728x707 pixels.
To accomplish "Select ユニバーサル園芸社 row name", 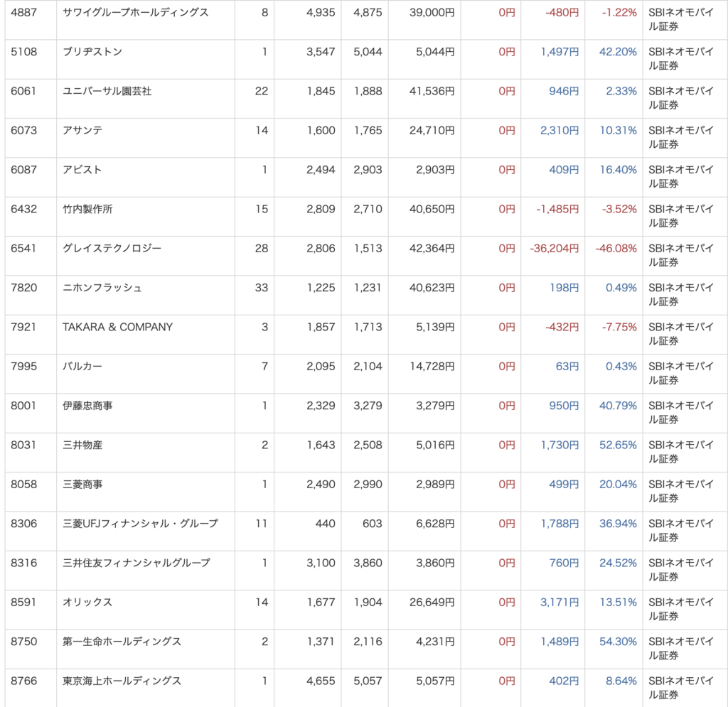I will pos(107,91).
